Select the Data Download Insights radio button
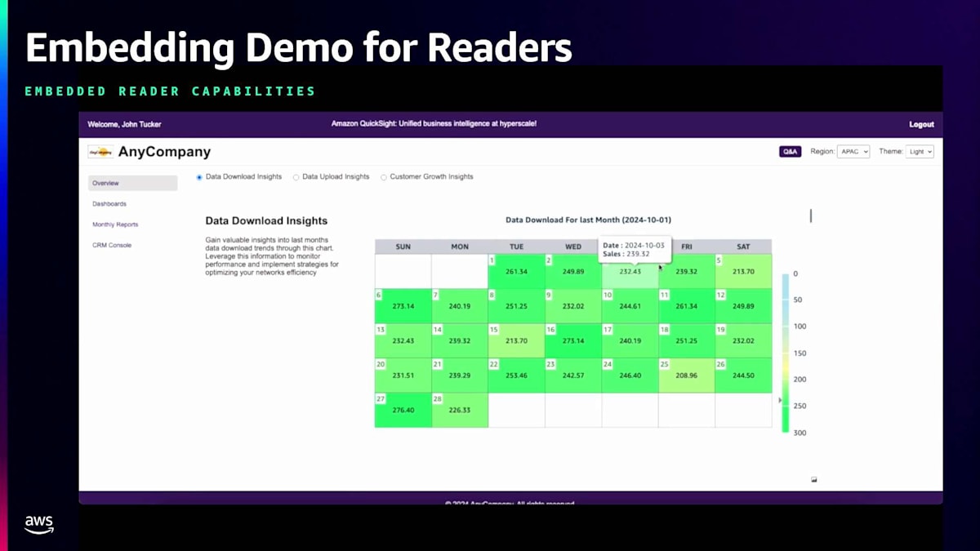 pos(199,177)
